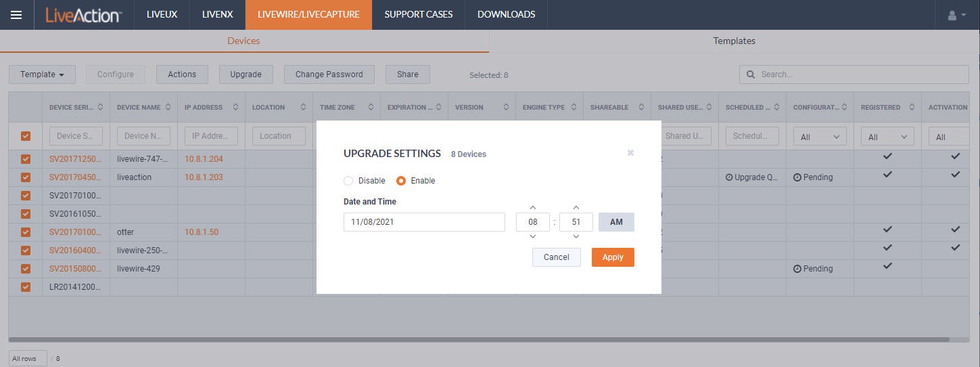The image size is (980, 367).
Task: Click the Share button
Action: coord(408,74)
